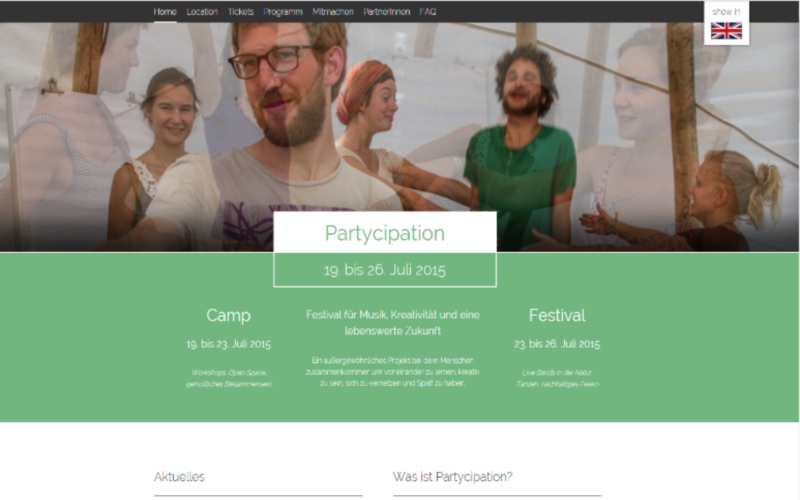Select Programm in the navigation bar
Viewport: 800px width, 500px height.
coord(283,12)
